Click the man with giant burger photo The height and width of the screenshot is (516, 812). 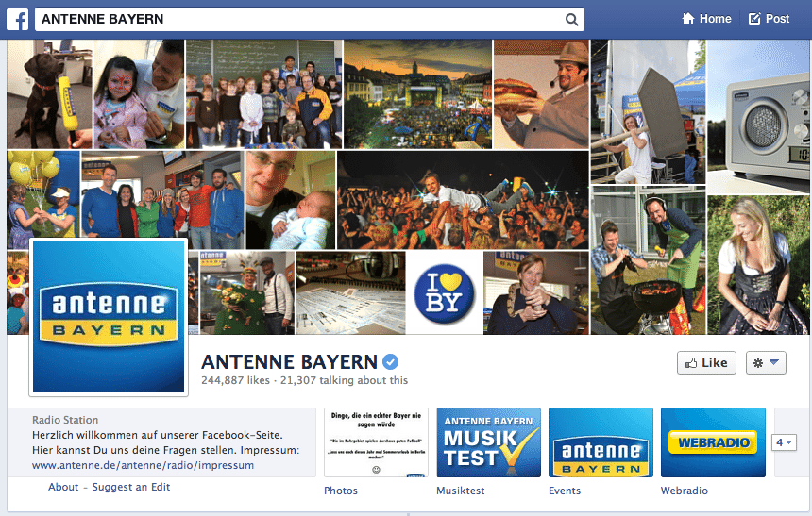click(541, 94)
